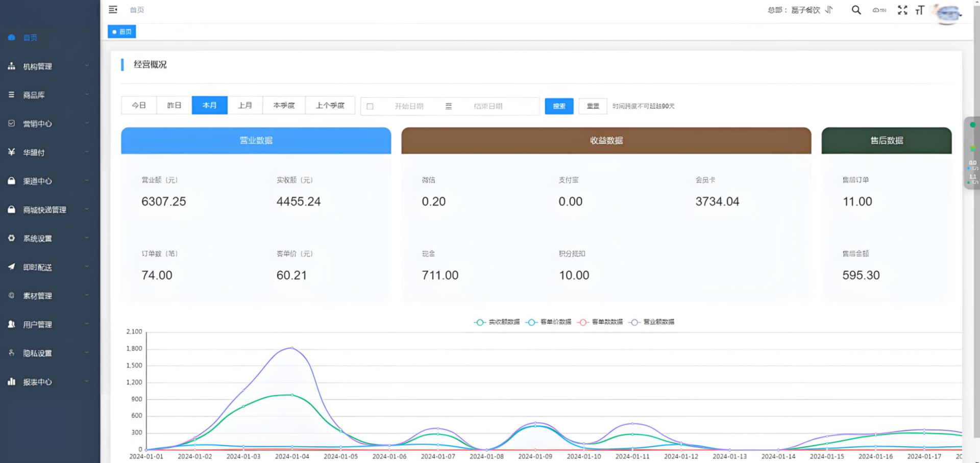Image resolution: width=980 pixels, height=463 pixels.
Task: Click the 开始日期 start date field
Action: pyautogui.click(x=409, y=106)
